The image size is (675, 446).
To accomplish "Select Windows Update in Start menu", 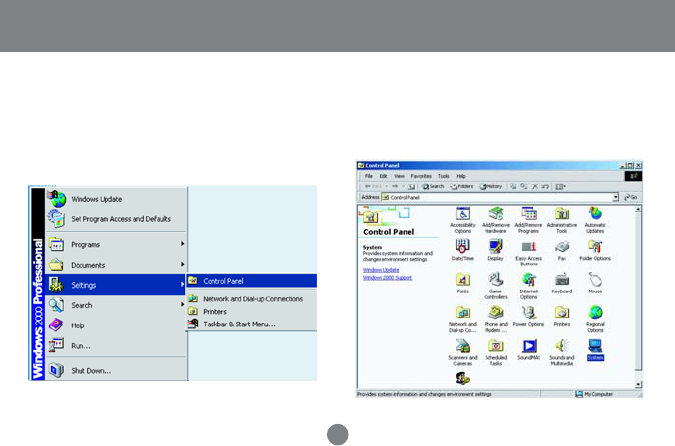I will 116,199.
